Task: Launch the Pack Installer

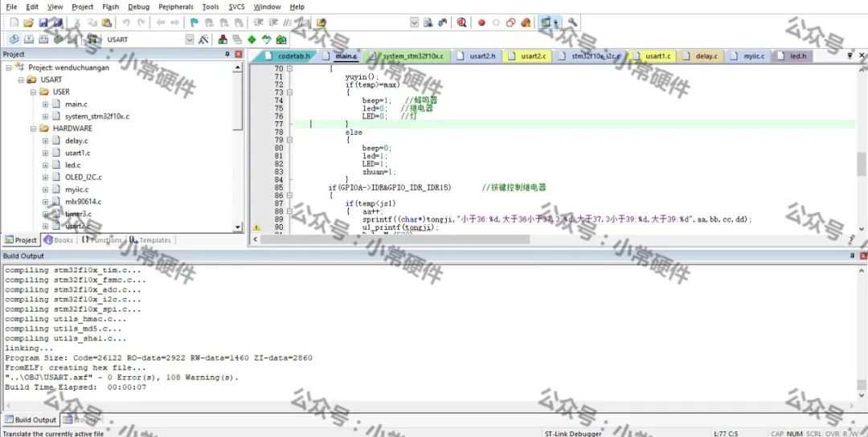Action: (281, 39)
